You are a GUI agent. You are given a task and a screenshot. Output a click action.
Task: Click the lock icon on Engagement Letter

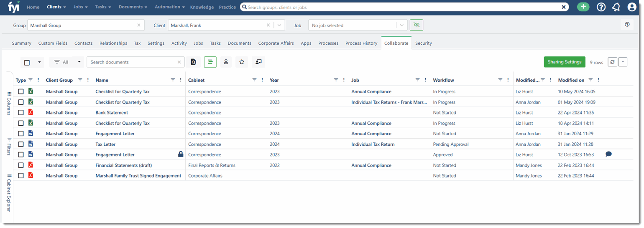(x=181, y=154)
